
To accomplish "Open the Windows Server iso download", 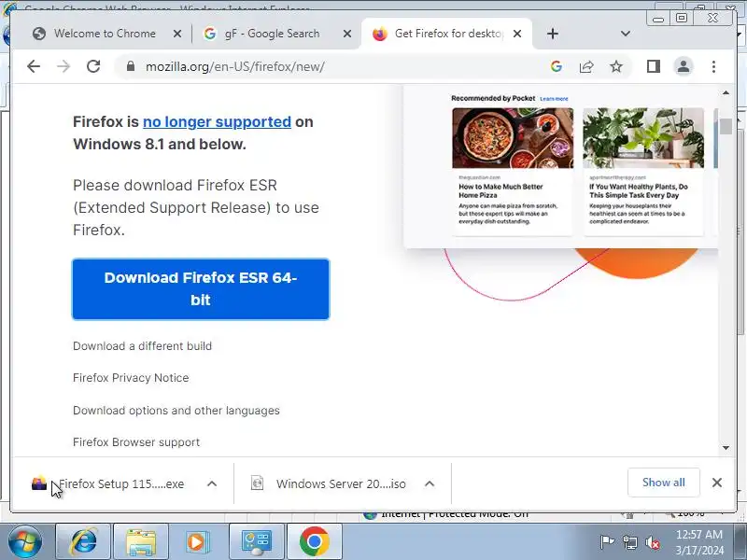I will [x=329, y=483].
